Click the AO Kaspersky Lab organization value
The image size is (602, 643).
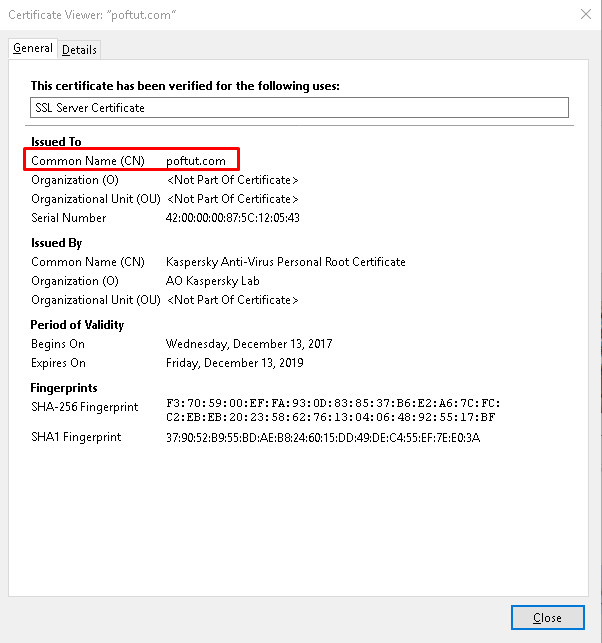(212, 281)
